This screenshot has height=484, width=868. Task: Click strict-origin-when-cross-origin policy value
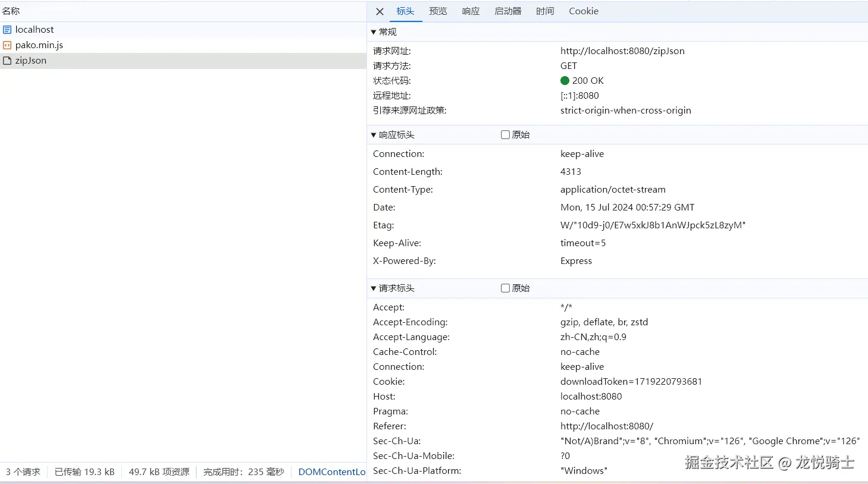point(626,111)
